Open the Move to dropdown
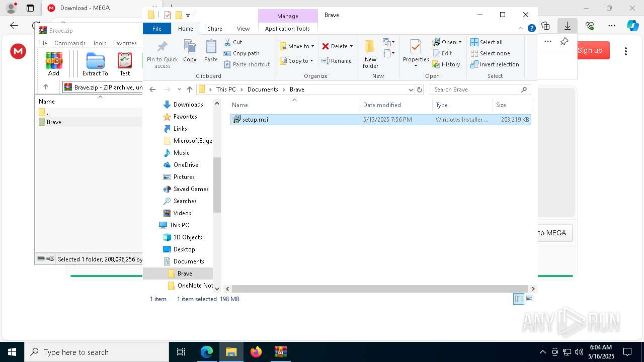 [297, 46]
